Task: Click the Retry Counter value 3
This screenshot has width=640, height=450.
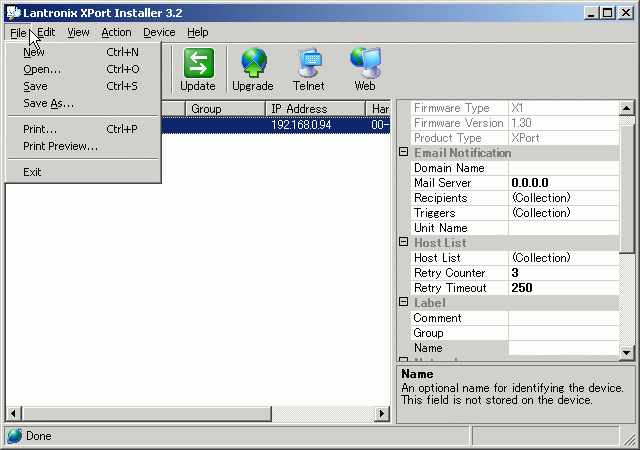Action: (x=564, y=273)
